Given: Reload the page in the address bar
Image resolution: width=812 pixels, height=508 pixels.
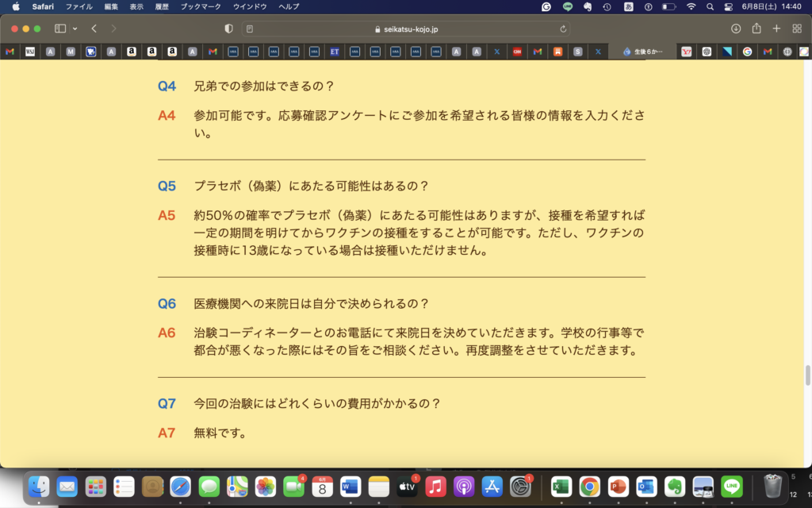Looking at the screenshot, I should (563, 29).
